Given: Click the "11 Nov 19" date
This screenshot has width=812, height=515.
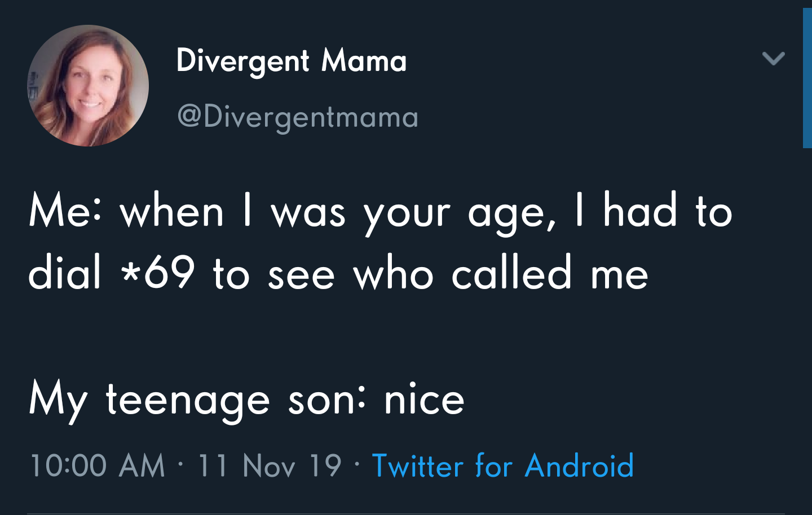Looking at the screenshot, I should (x=270, y=466).
